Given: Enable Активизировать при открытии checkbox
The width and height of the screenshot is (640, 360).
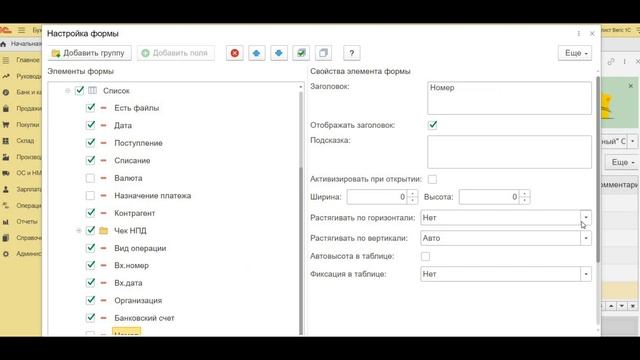Looking at the screenshot, I should click(x=432, y=179).
